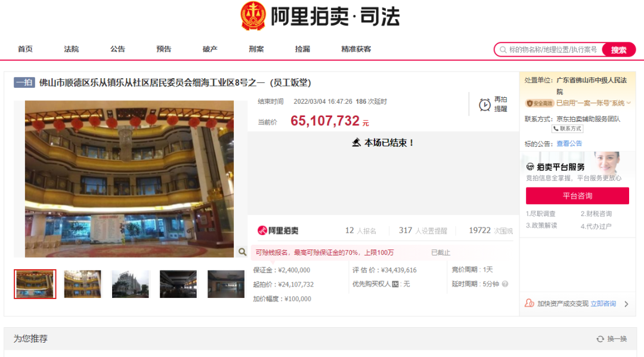This screenshot has width=644, height=357.
Task: Open the 查看公告 link
Action: 569,143
